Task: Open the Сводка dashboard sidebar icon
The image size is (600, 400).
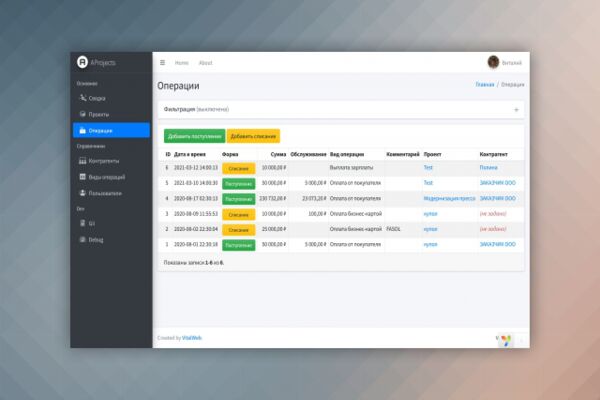Action: [83, 98]
